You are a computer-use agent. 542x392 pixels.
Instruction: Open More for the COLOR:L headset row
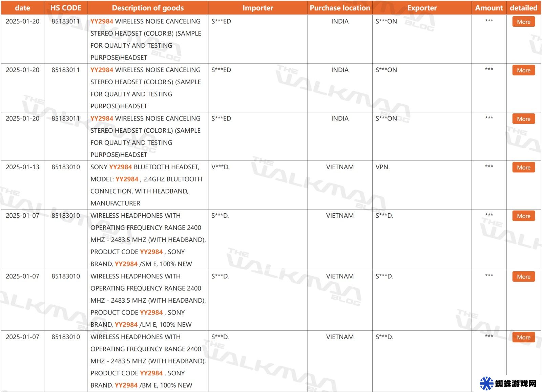click(x=523, y=119)
